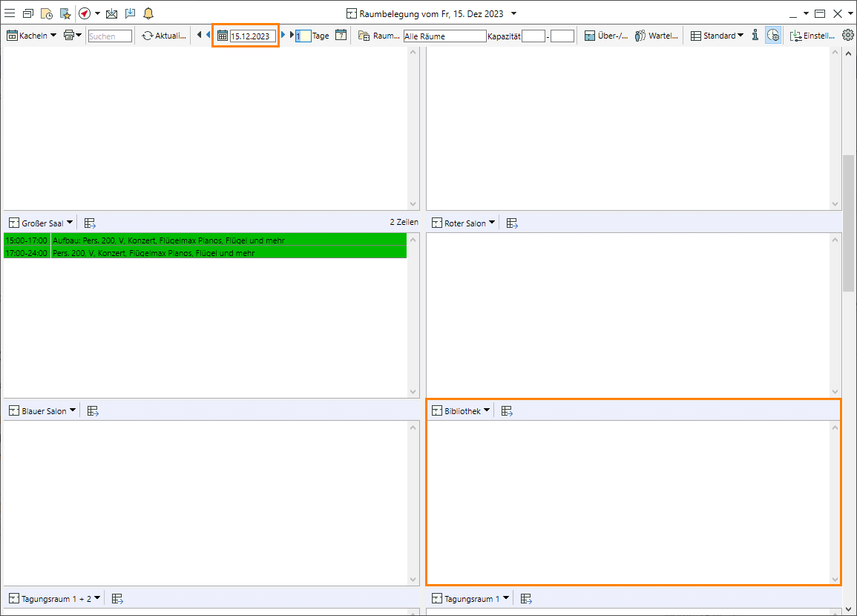Open the Standard layout dropdown

pyautogui.click(x=717, y=36)
